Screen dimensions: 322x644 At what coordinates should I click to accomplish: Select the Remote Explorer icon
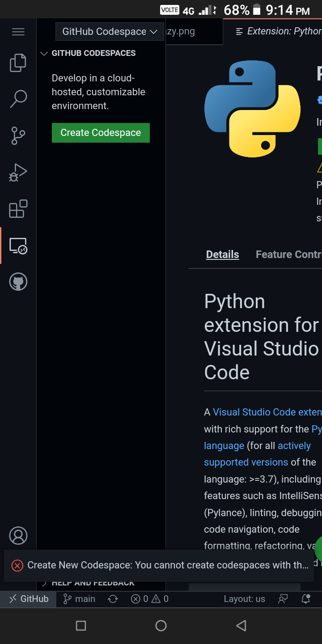coord(18,246)
